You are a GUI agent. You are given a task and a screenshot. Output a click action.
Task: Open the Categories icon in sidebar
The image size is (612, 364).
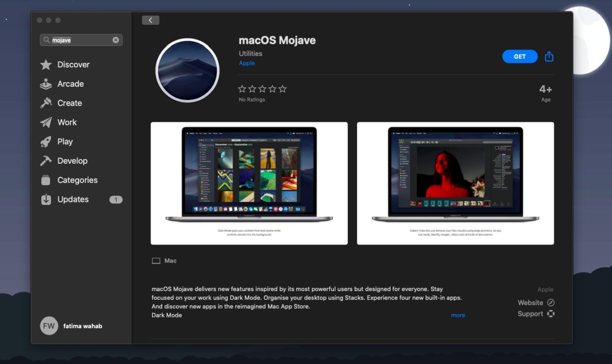[46, 180]
